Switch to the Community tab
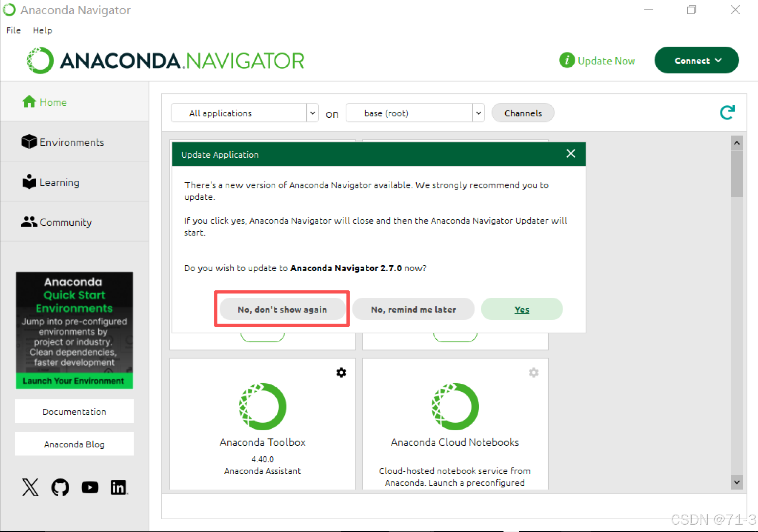Viewport: 758px width, 532px height. [75, 222]
